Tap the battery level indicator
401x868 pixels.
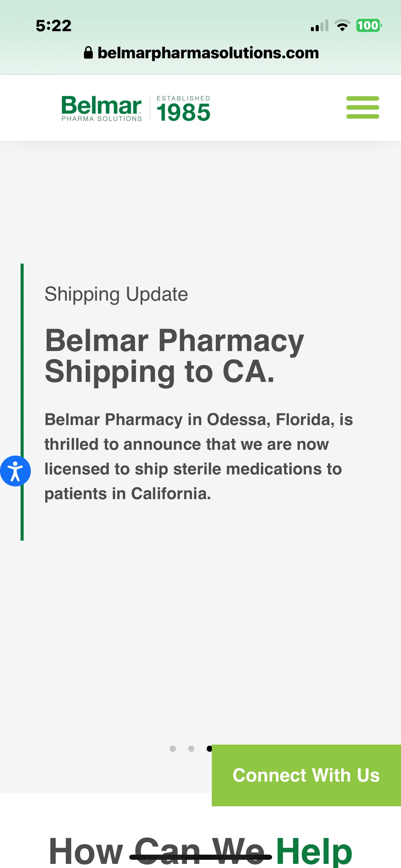[369, 25]
